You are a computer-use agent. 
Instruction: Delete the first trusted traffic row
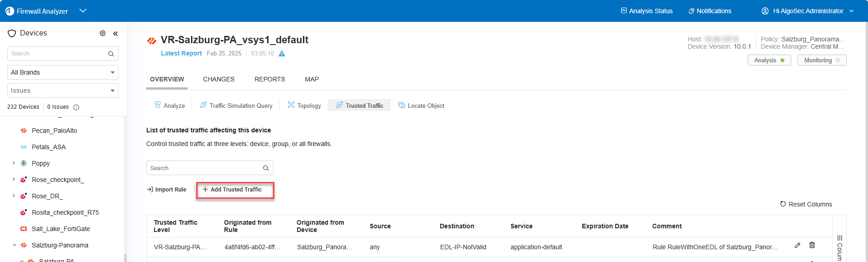coord(812,245)
